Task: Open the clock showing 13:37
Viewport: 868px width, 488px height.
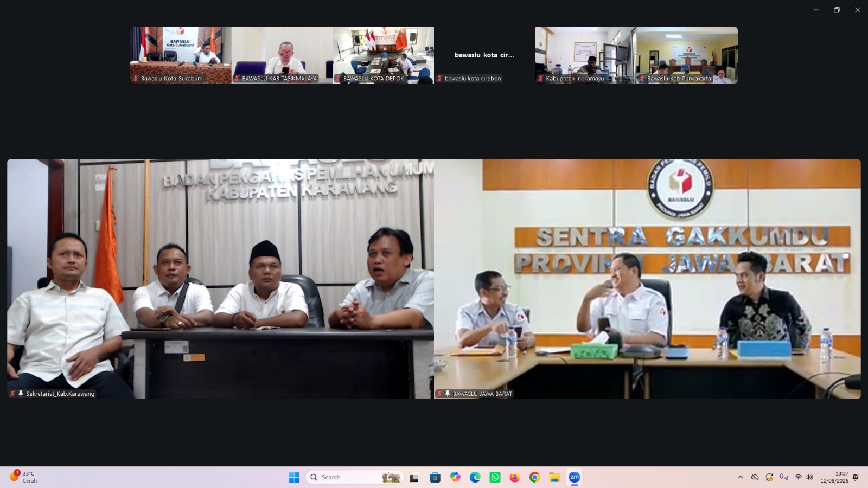Action: (x=834, y=477)
